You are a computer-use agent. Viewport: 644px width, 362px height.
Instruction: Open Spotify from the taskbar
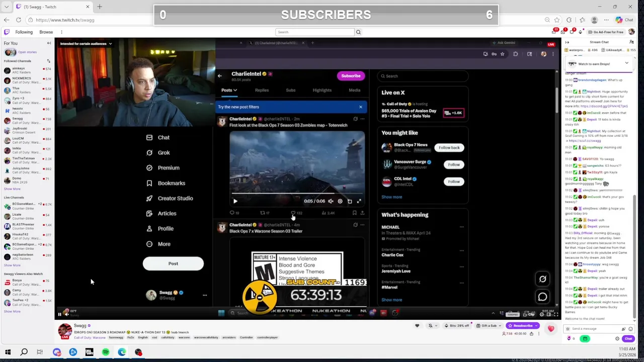pyautogui.click(x=105, y=352)
